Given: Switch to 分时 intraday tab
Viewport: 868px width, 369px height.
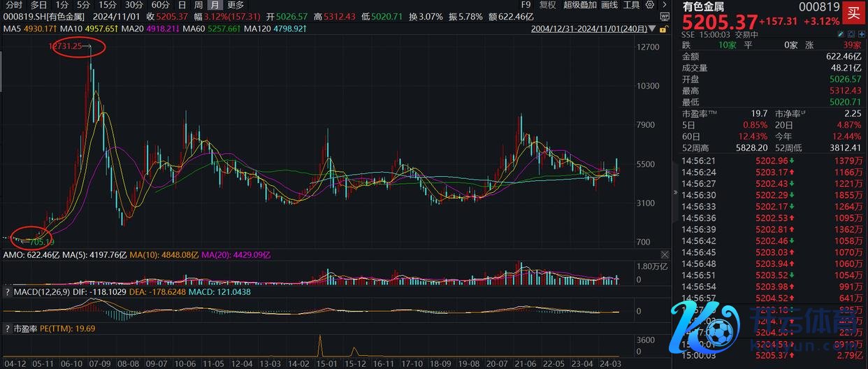Looking at the screenshot, I should pyautogui.click(x=13, y=5).
